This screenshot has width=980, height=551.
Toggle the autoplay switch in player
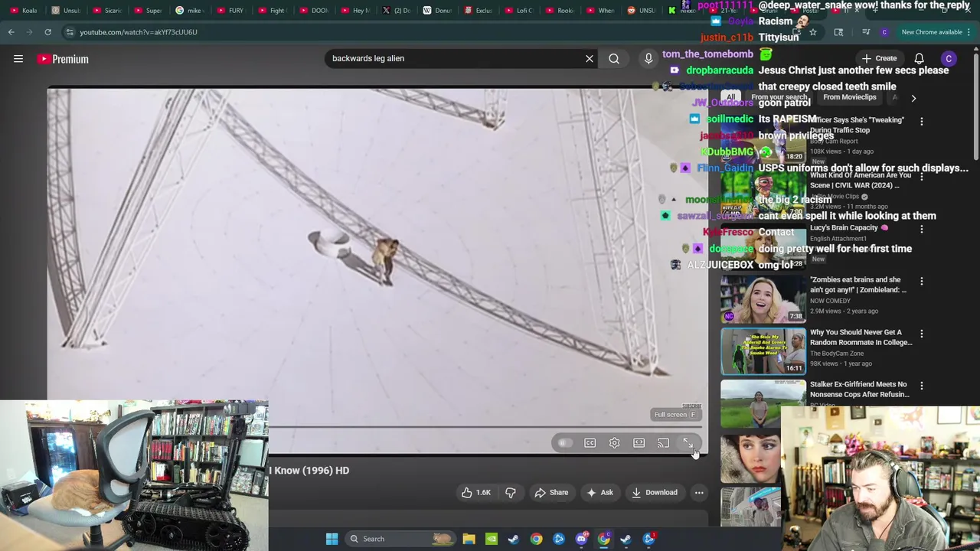click(564, 443)
